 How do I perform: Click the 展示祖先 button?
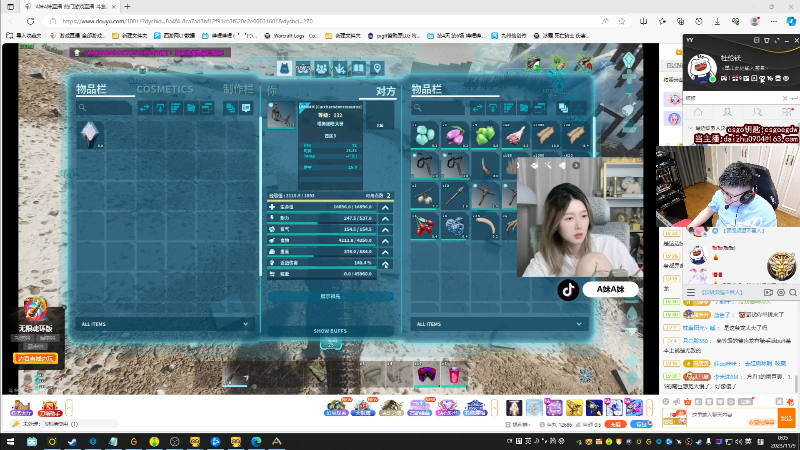click(x=330, y=296)
